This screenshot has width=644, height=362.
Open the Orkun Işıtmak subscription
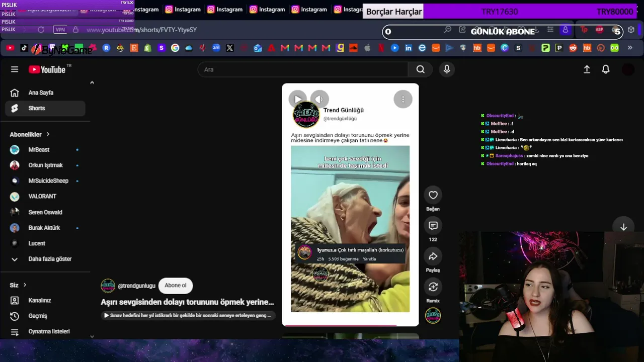click(45, 165)
